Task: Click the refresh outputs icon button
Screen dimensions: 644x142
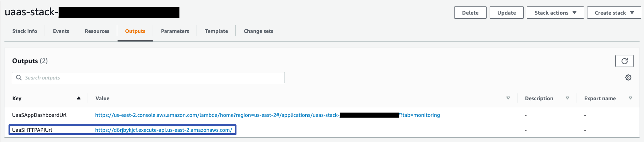Action: [x=624, y=61]
